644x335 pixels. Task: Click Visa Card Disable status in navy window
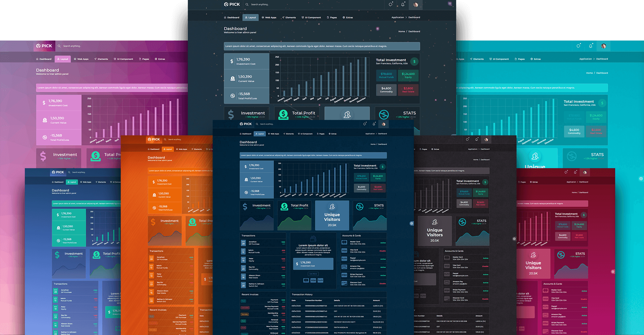[x=383, y=251]
